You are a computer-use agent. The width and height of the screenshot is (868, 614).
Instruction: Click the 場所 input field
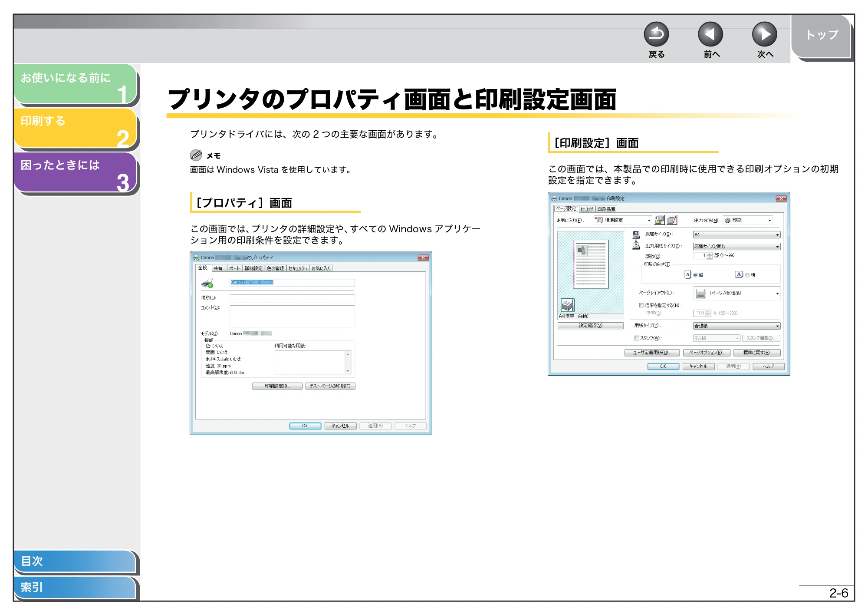[x=292, y=298]
